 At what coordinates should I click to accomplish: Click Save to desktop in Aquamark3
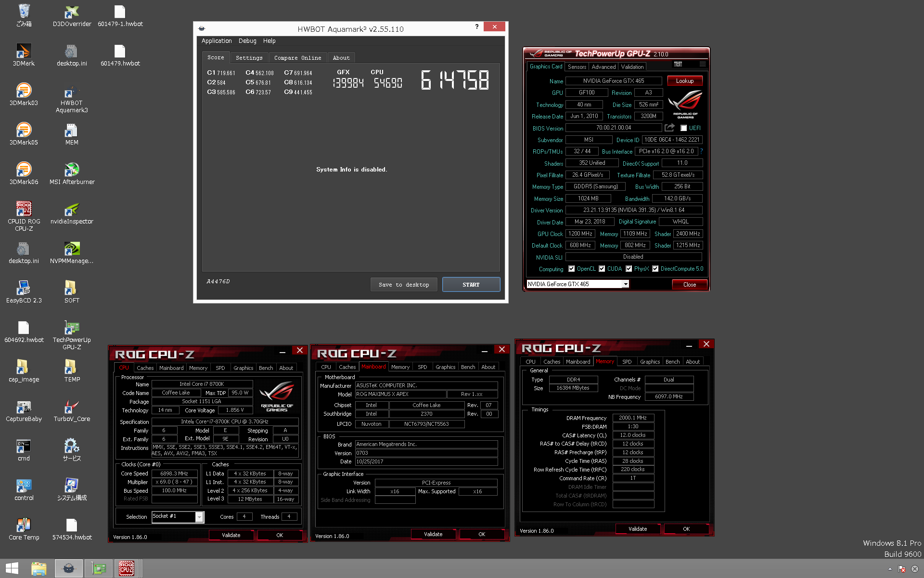point(404,285)
